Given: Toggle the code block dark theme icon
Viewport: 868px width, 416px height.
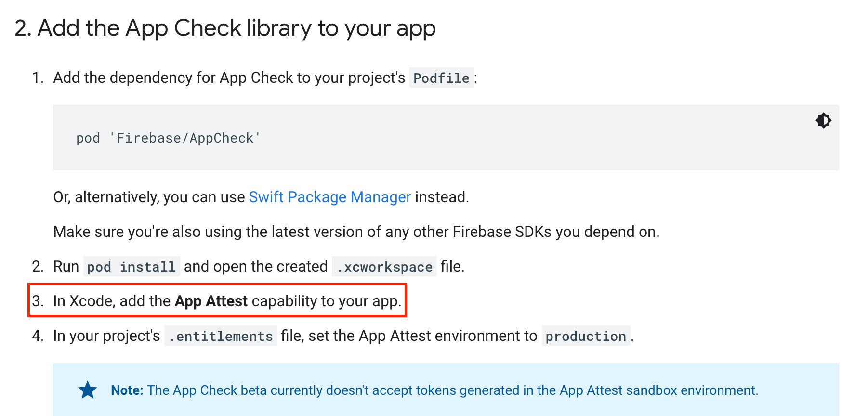Looking at the screenshot, I should [823, 120].
